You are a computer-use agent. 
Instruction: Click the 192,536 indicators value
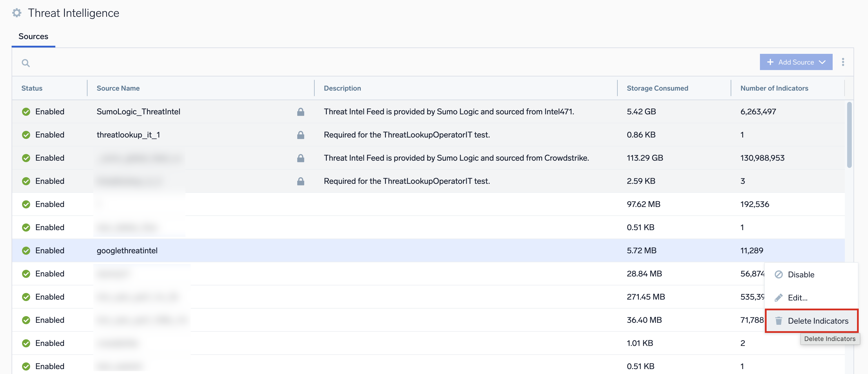pyautogui.click(x=755, y=204)
